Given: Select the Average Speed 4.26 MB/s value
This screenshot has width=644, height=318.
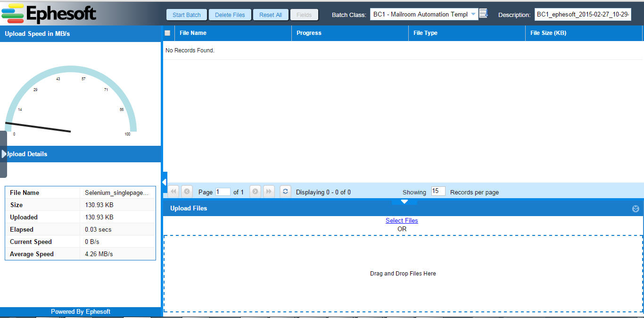Looking at the screenshot, I should click(99, 254).
